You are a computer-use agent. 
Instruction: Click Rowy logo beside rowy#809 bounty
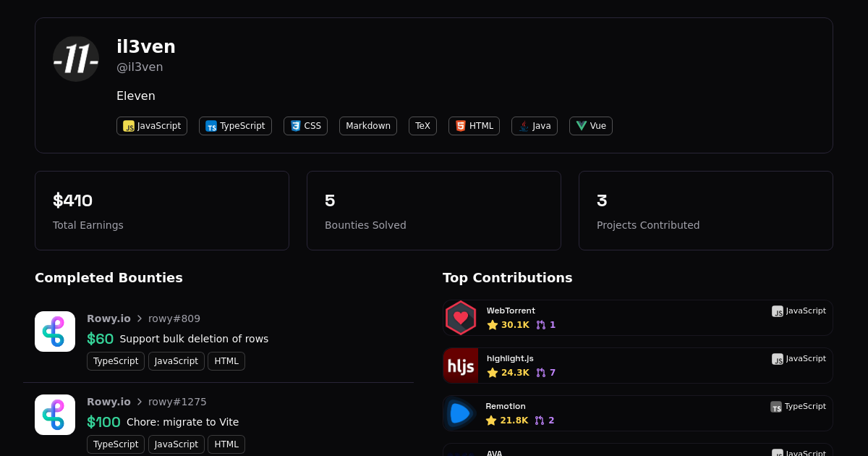(x=55, y=332)
